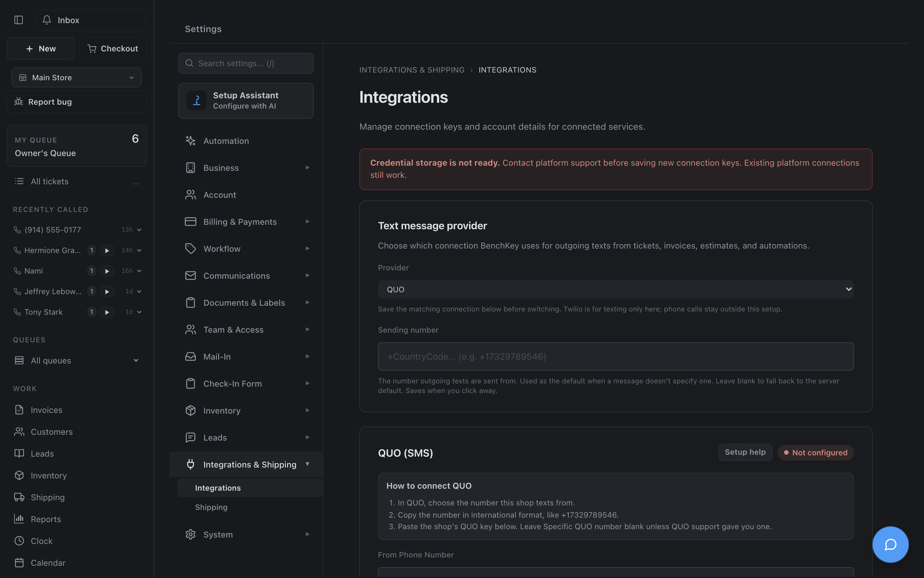924x578 pixels.
Task: Click the Team & Access users icon
Action: [x=191, y=329]
